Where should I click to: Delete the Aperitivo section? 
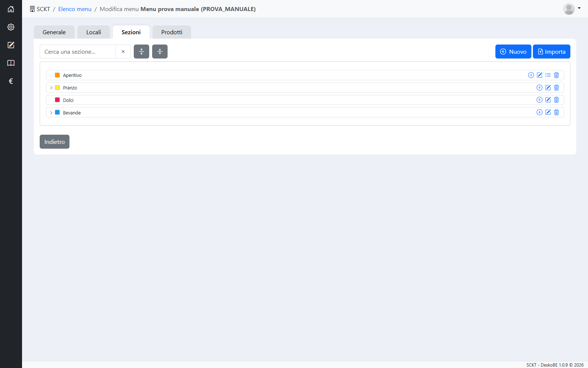[x=556, y=75]
